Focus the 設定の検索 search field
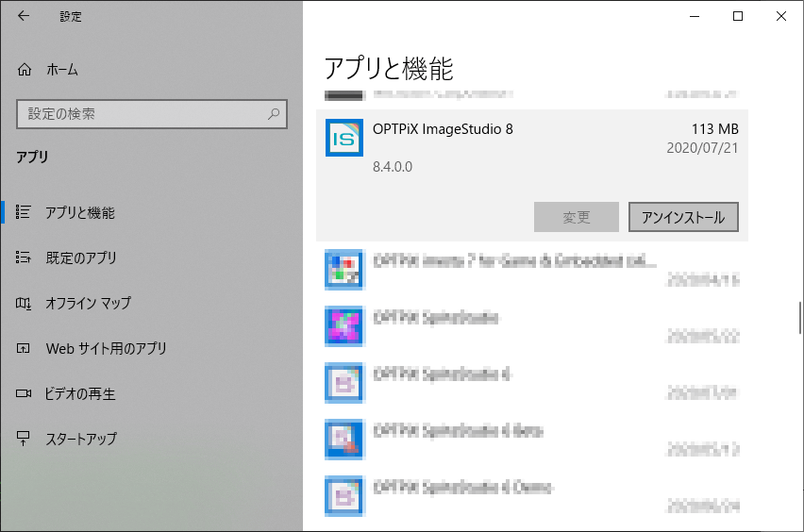Screen dimensions: 804x532 pyautogui.click(x=152, y=114)
